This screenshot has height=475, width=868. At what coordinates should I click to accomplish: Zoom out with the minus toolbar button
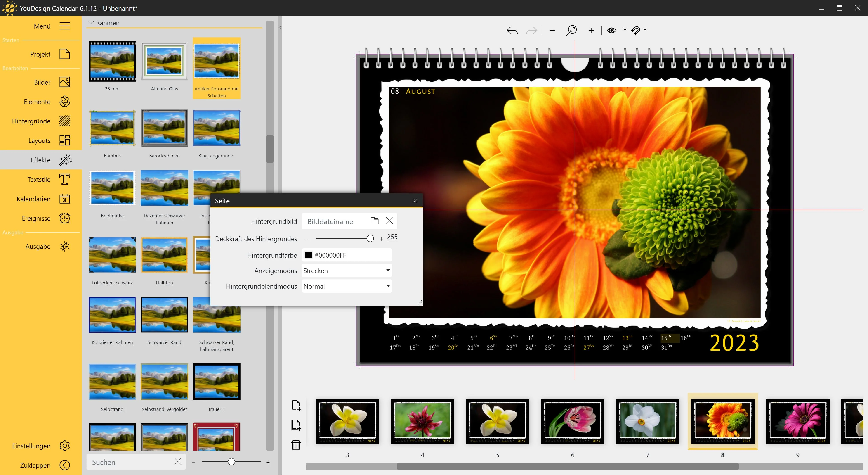(x=552, y=30)
